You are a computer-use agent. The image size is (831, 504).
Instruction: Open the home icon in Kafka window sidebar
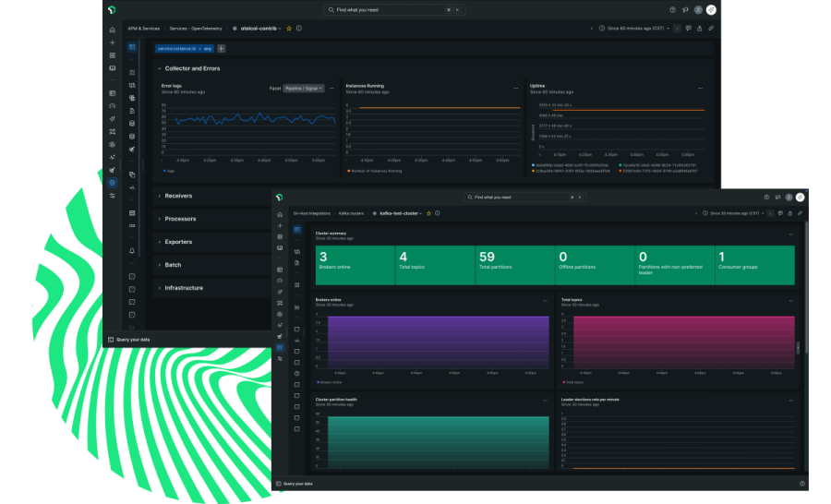(x=280, y=213)
